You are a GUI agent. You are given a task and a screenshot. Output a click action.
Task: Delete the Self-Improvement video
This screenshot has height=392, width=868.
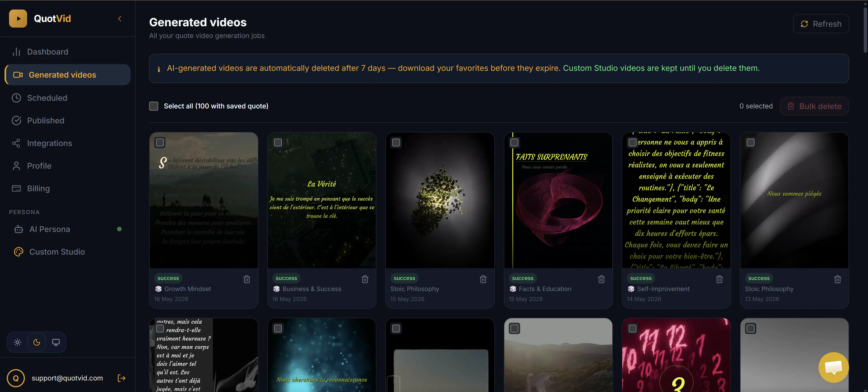719,279
